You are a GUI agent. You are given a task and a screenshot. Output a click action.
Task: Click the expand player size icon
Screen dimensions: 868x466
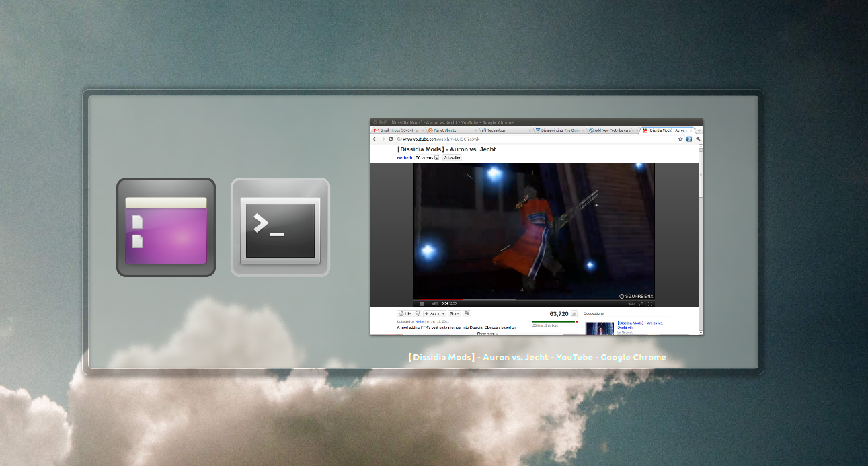tap(641, 304)
